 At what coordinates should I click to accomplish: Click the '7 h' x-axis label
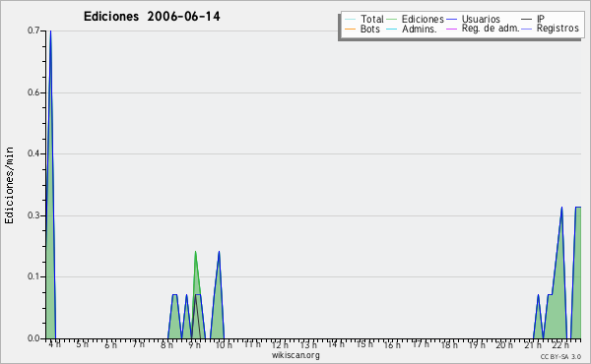tap(138, 344)
